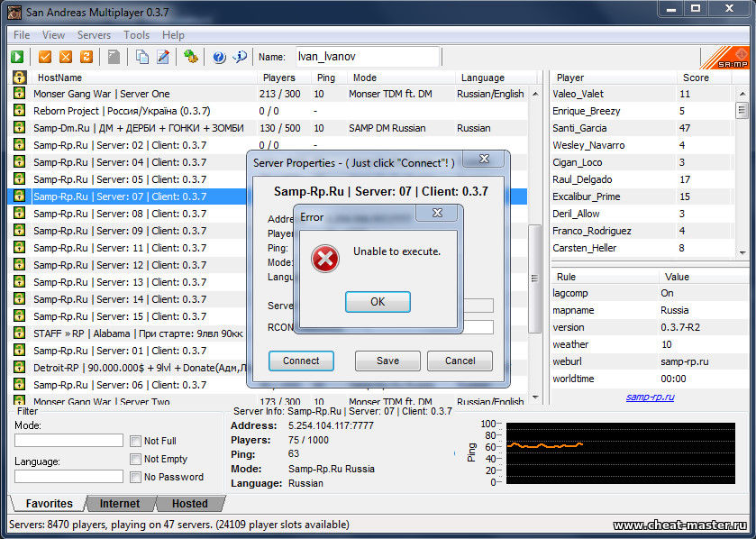Click the Copy Server Info toolbar icon

click(x=142, y=57)
